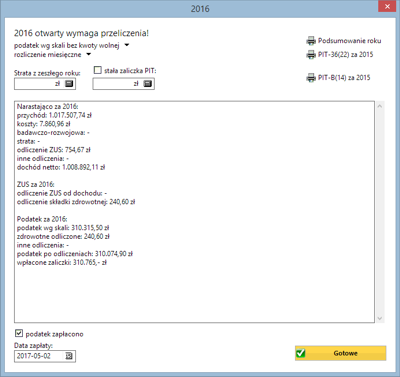Open calendar picker for Data zapłaty

pyautogui.click(x=69, y=356)
